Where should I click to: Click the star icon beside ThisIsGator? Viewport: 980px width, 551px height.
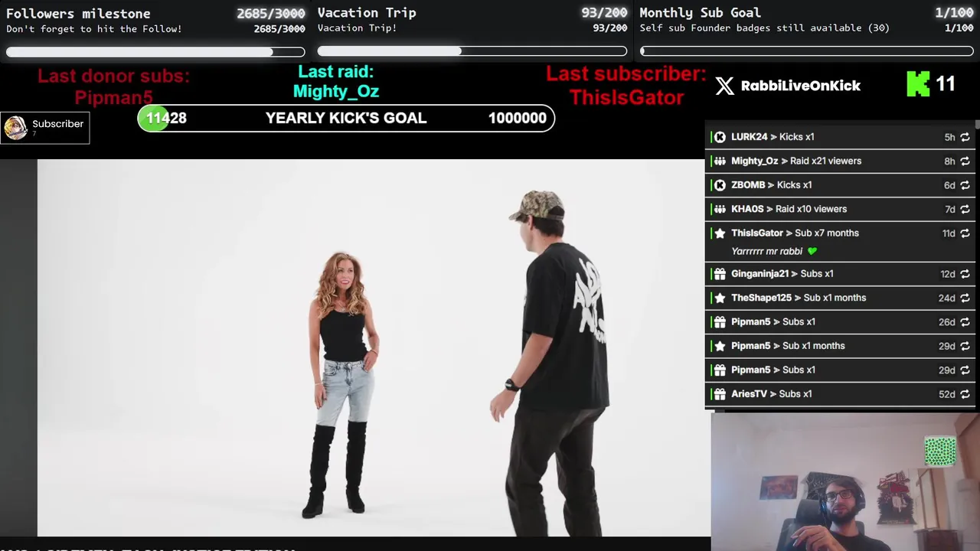(720, 233)
